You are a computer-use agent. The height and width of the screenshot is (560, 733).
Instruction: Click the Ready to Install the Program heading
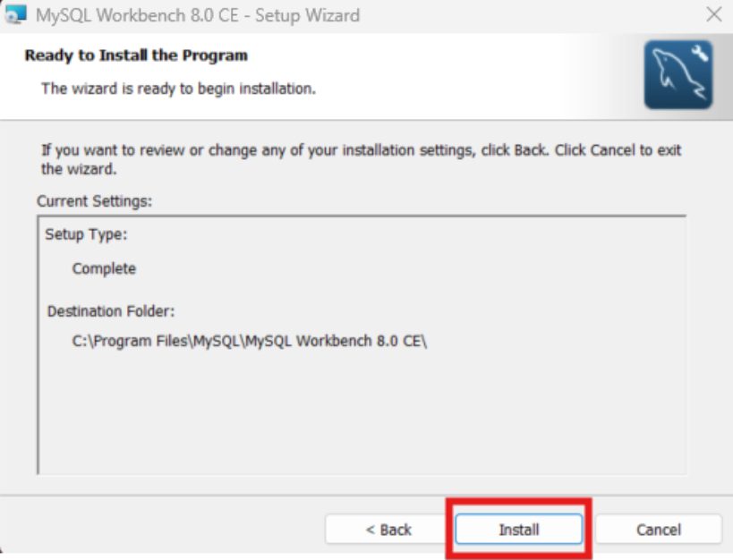coord(136,55)
